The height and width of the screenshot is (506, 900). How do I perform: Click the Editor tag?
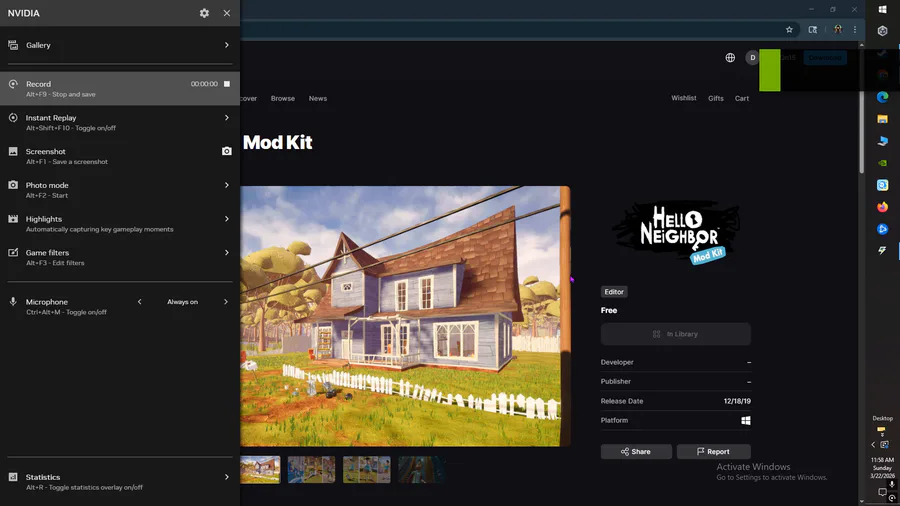point(614,291)
